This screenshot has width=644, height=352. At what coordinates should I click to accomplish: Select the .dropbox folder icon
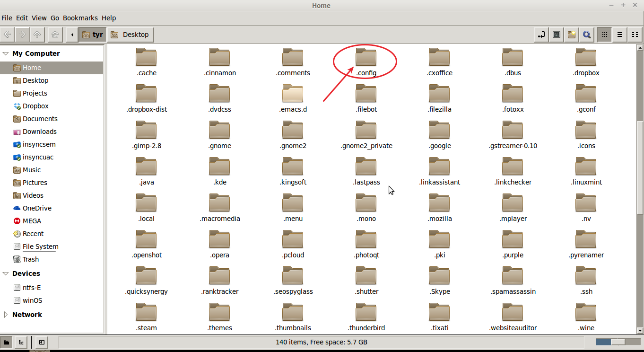point(586,57)
